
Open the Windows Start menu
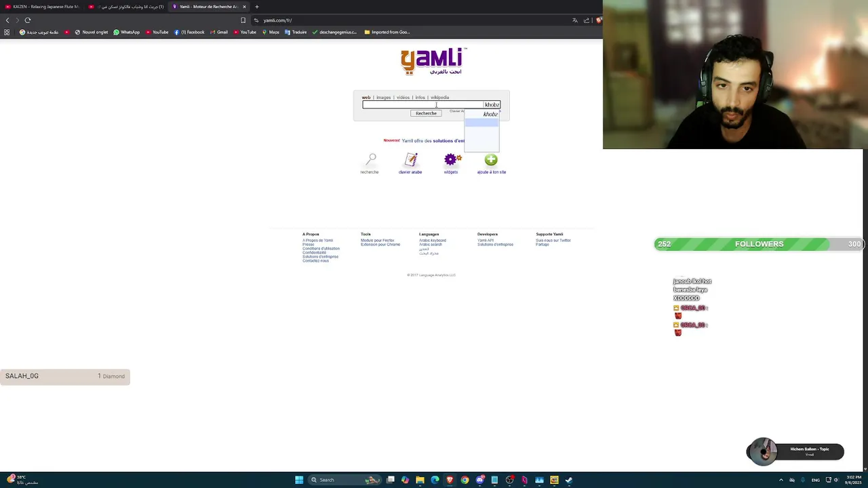[299, 480]
